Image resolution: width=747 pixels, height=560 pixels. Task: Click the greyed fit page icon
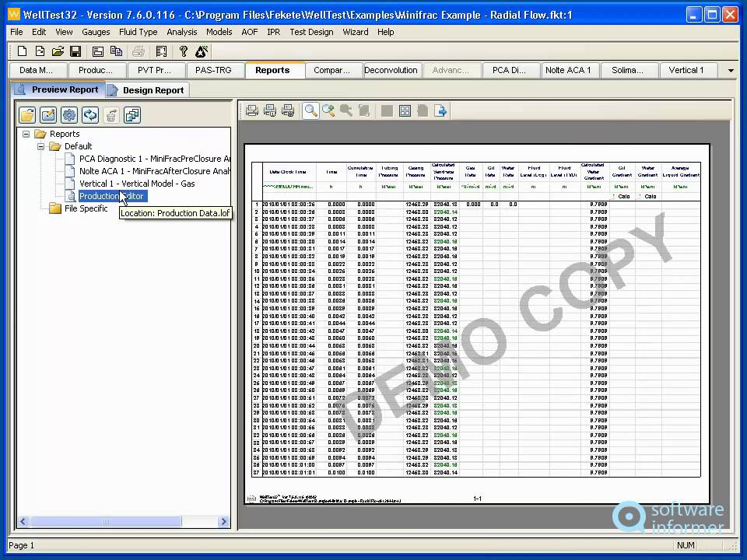click(364, 111)
